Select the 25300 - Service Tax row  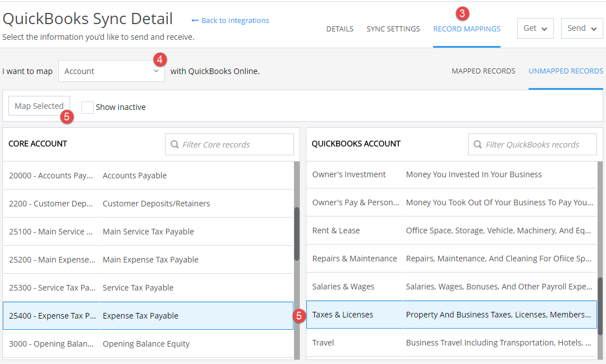[148, 288]
